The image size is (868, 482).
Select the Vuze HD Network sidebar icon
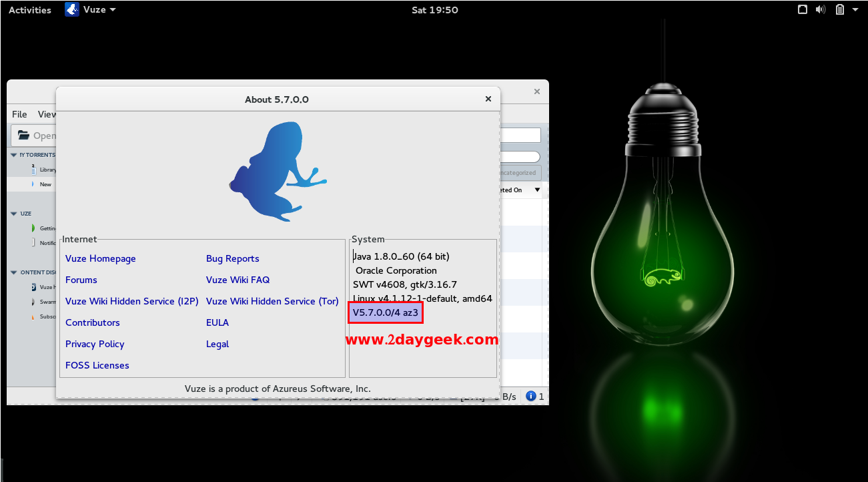33,287
